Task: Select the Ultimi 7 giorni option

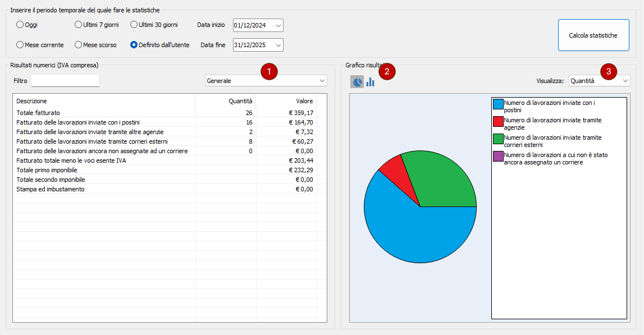Action: [79, 25]
